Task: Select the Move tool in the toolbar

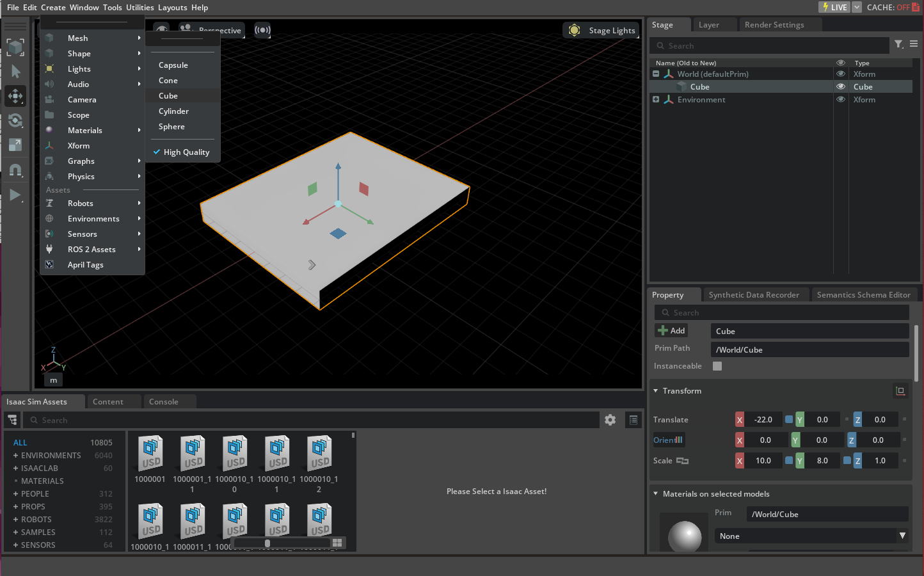Action: tap(15, 96)
